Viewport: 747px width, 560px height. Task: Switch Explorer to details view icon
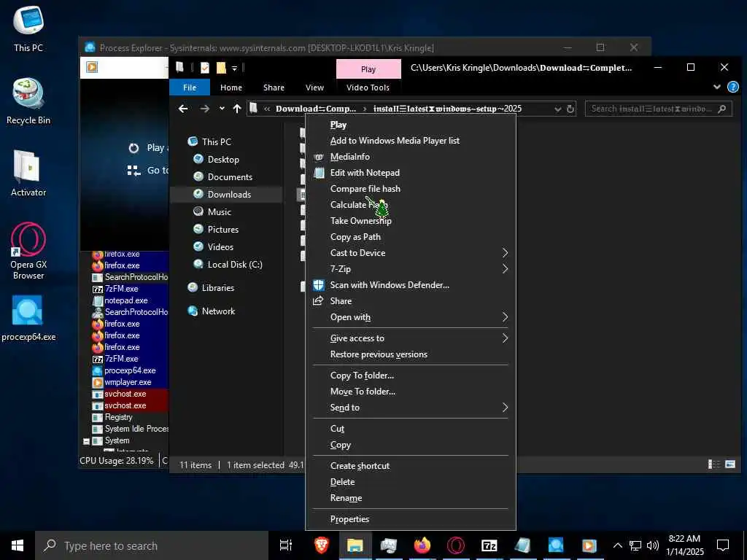[x=713, y=464]
